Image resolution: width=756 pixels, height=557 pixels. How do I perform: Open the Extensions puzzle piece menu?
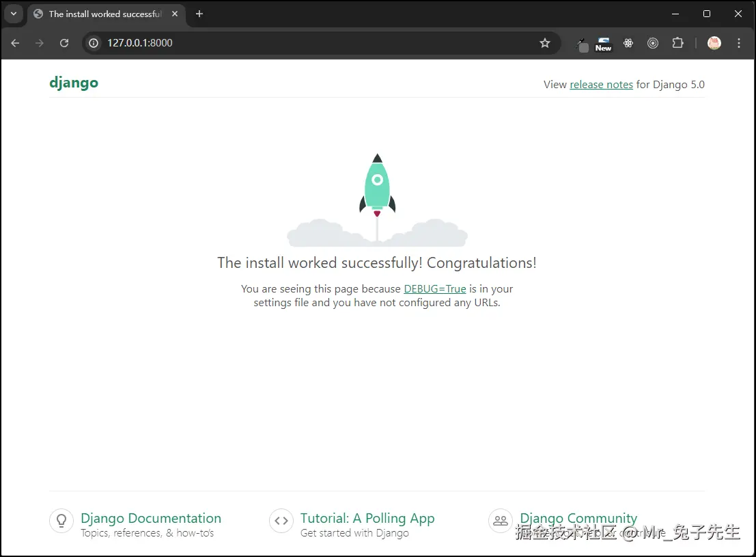[x=678, y=43]
